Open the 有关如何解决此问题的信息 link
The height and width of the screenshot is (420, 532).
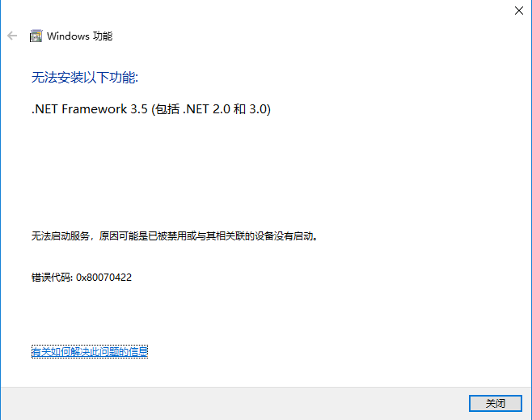(x=90, y=351)
